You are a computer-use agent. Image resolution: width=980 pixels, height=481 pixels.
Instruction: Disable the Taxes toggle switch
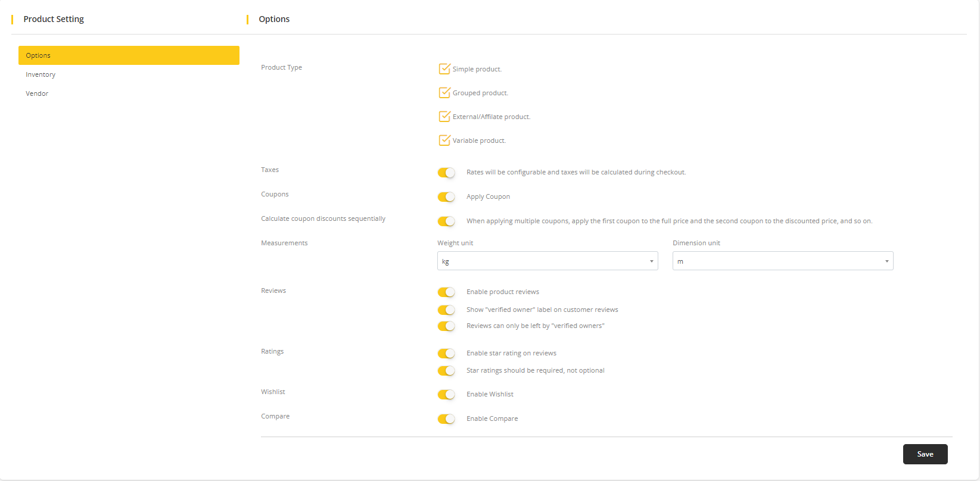coord(446,173)
